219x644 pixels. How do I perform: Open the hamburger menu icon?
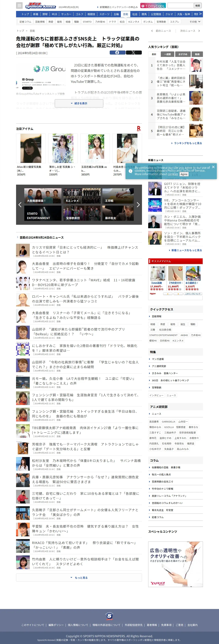19,5
